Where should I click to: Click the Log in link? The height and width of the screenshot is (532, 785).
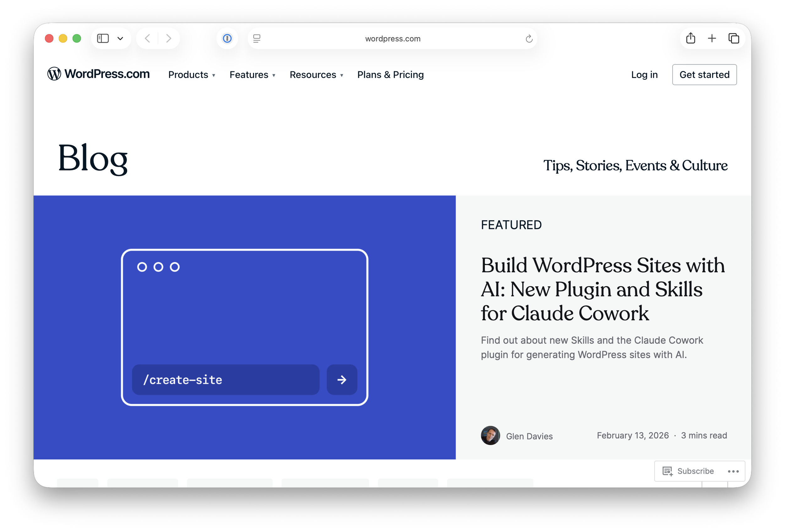click(644, 75)
